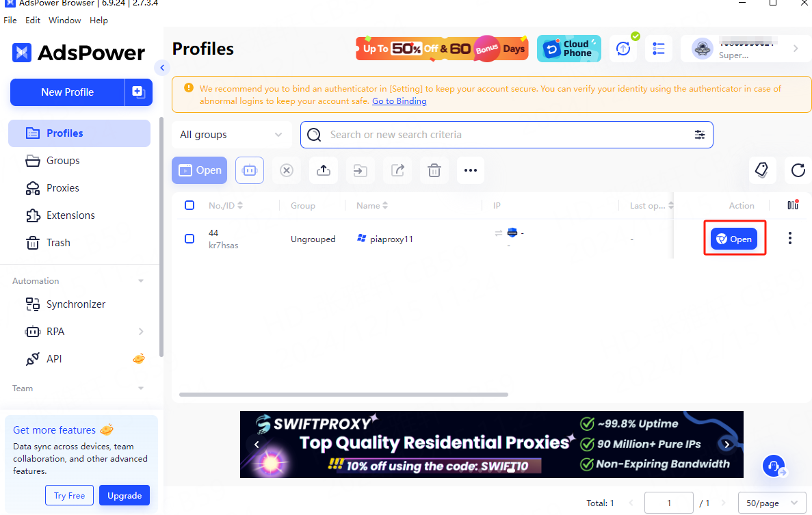Viewport: 812px width, 515px height.
Task: Open search filter settings icon
Action: (699, 135)
